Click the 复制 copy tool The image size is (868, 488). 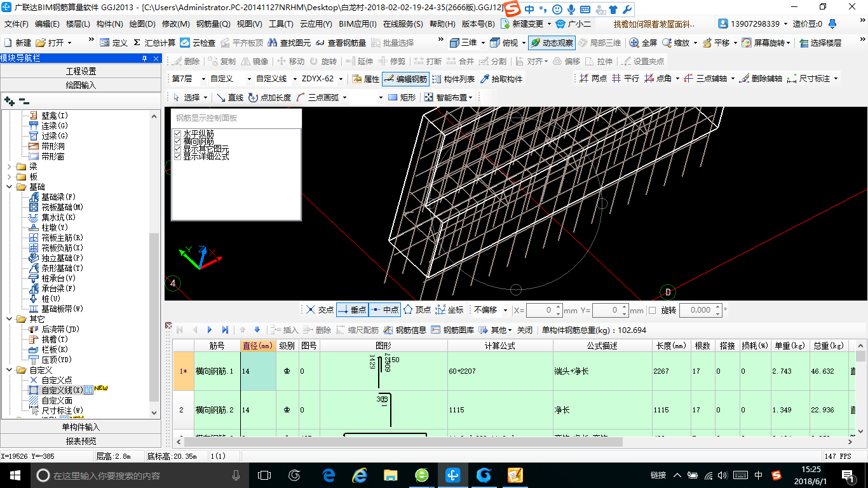click(222, 62)
